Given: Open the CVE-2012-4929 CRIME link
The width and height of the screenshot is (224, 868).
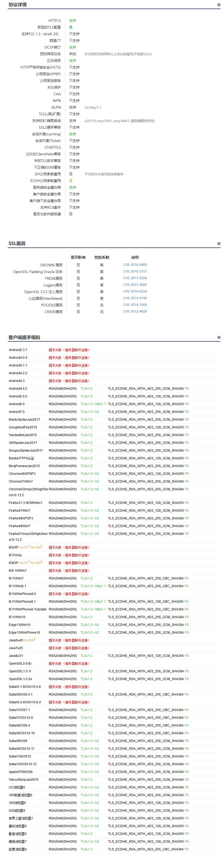Looking at the screenshot, I should click(135, 312).
